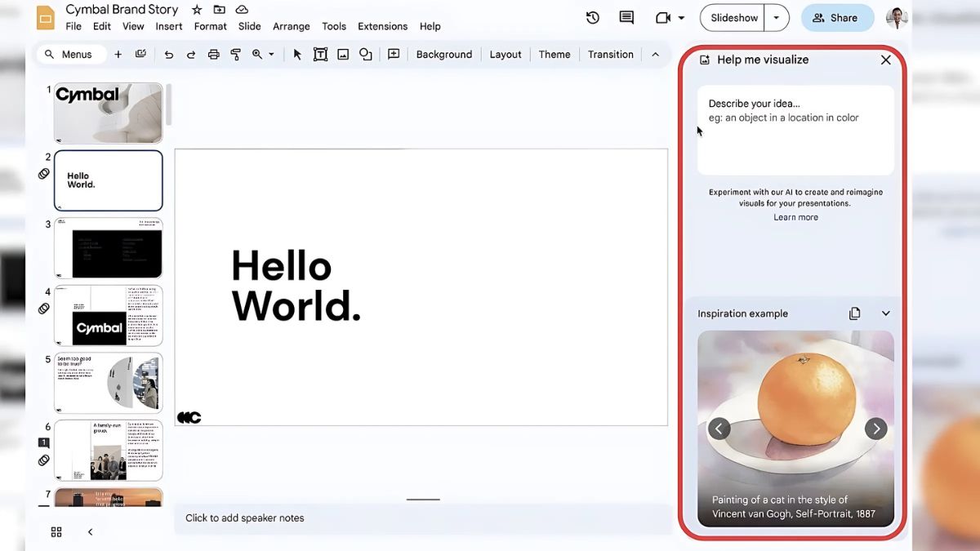This screenshot has width=980, height=551.
Task: Click linked-slide icon beside slide 4
Action: [44, 309]
